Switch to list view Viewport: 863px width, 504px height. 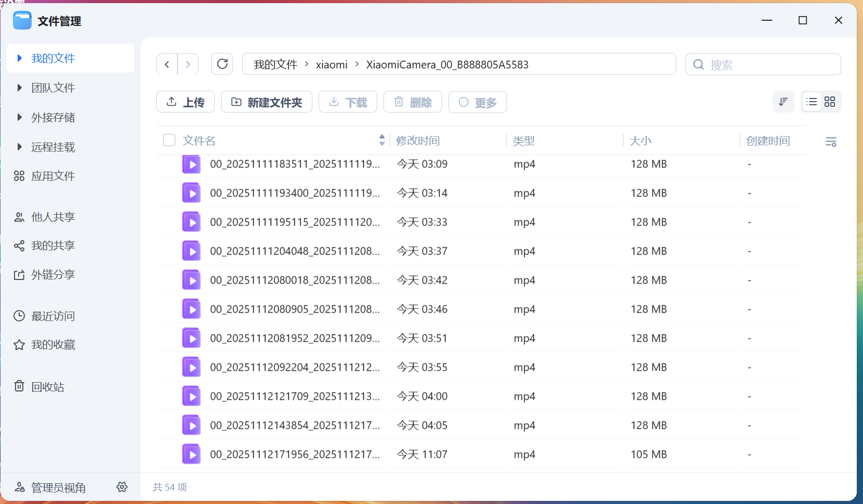(812, 102)
